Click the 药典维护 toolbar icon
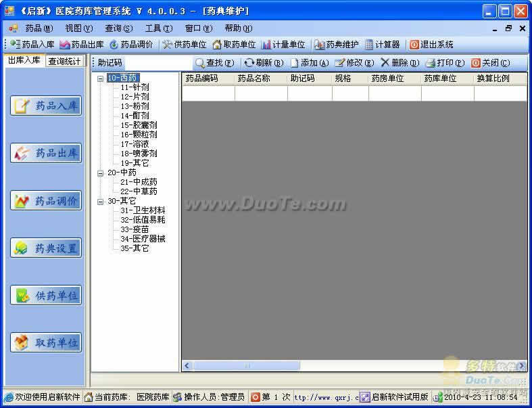Viewport: 532px width, 408px height. pos(319,45)
